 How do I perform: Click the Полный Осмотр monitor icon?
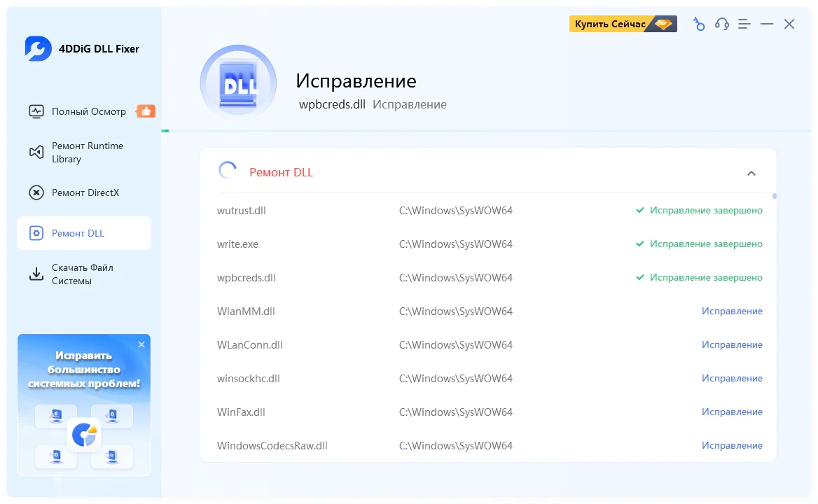pyautogui.click(x=36, y=111)
